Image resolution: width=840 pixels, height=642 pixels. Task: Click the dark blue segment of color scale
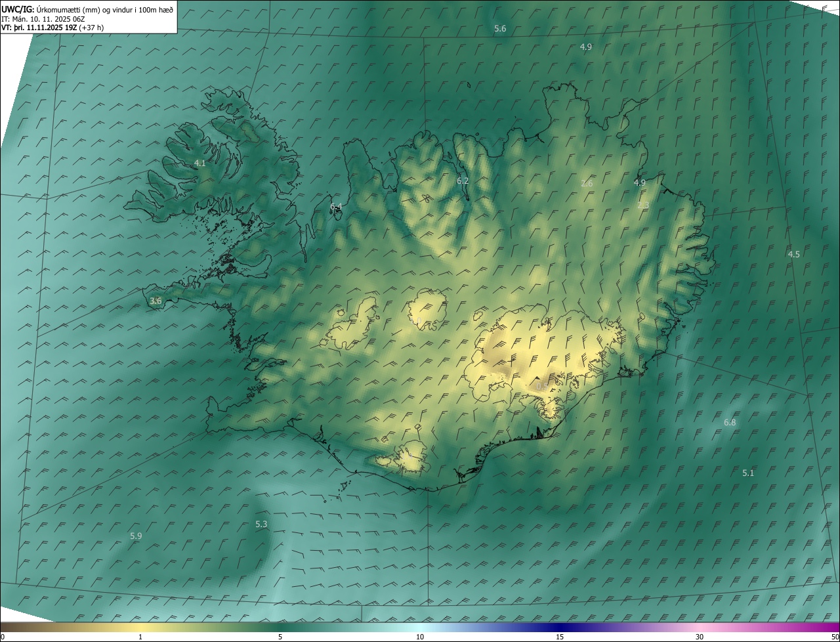[x=561, y=627]
